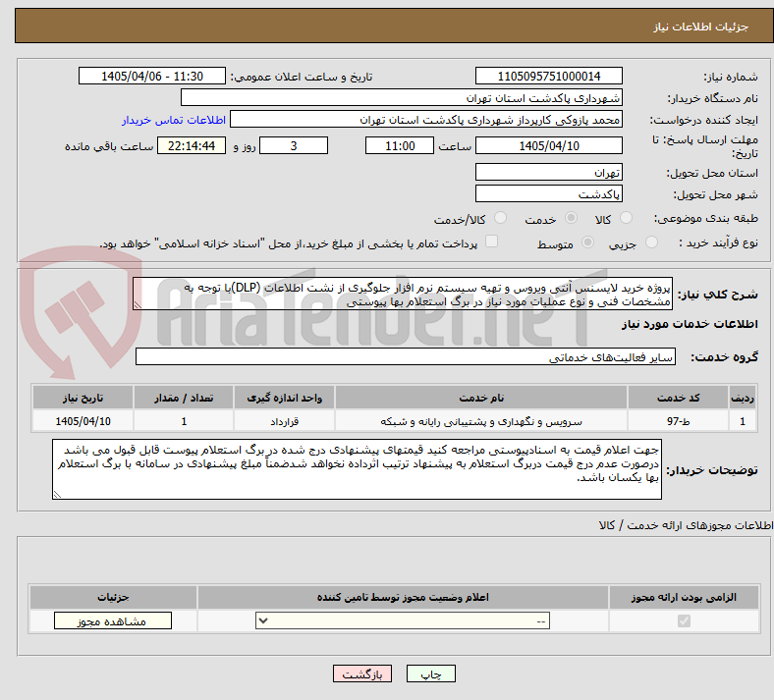774x700 pixels.
Task: Click the شماره نیاز number field
Action: [x=548, y=77]
